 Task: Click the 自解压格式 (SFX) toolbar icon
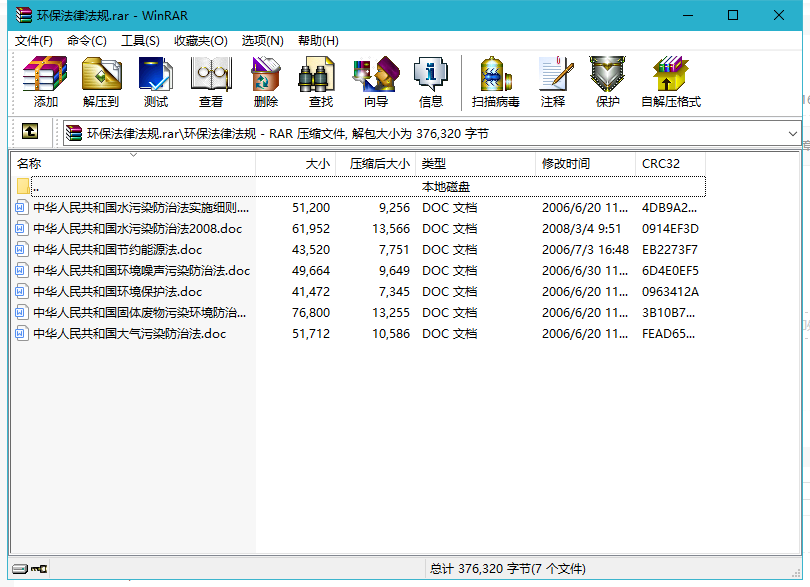click(670, 74)
